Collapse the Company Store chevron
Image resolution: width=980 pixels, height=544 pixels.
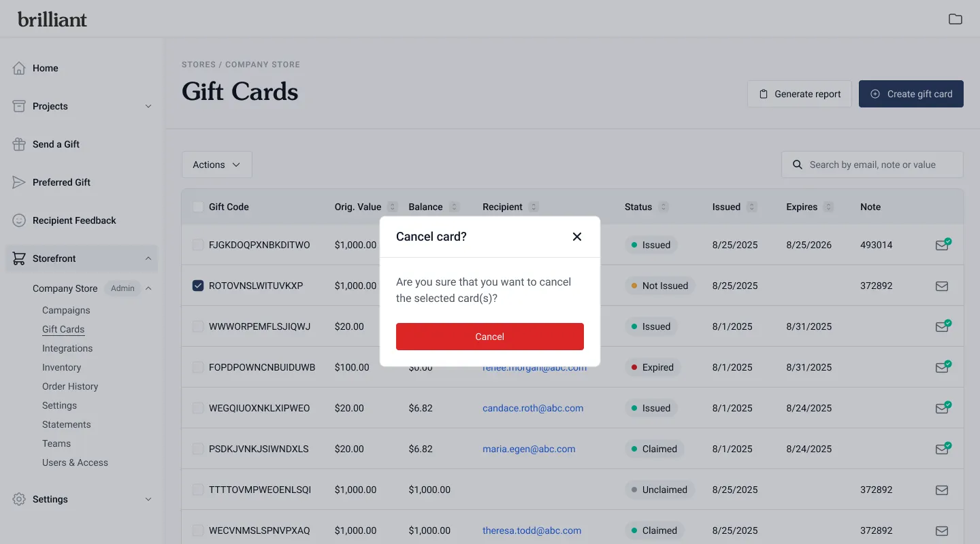click(148, 288)
